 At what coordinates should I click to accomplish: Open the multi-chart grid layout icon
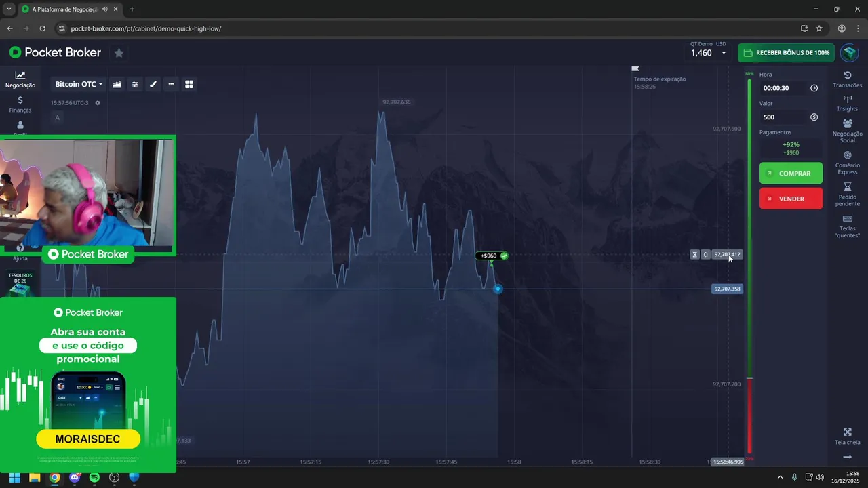[x=189, y=84]
